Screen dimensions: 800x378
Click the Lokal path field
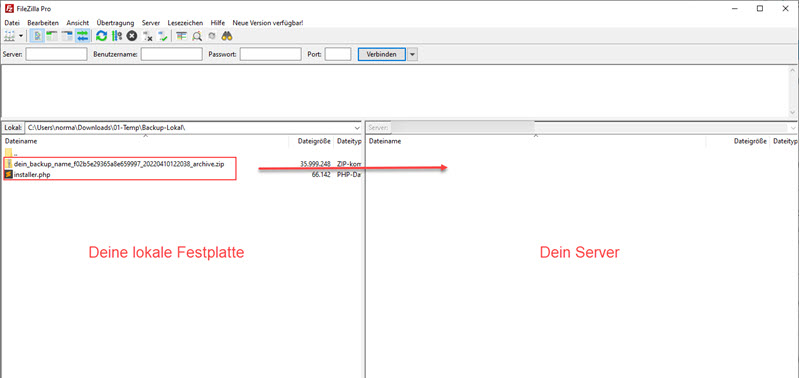193,128
